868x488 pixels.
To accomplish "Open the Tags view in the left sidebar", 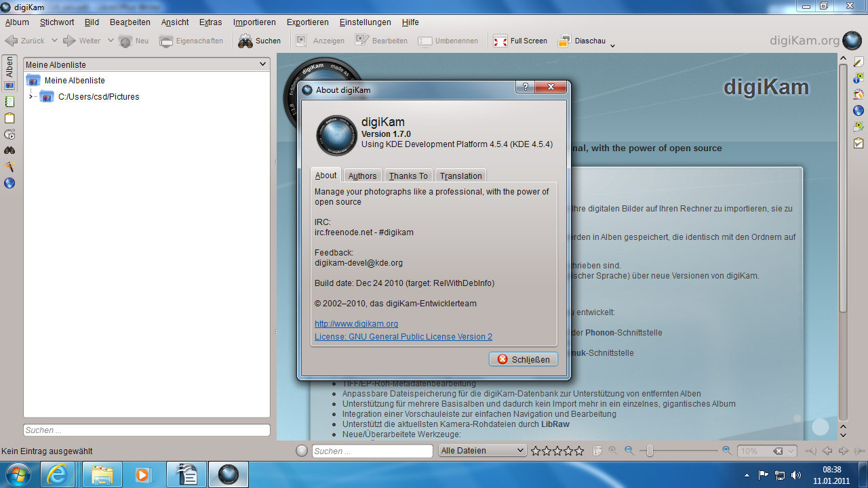I will point(9,100).
